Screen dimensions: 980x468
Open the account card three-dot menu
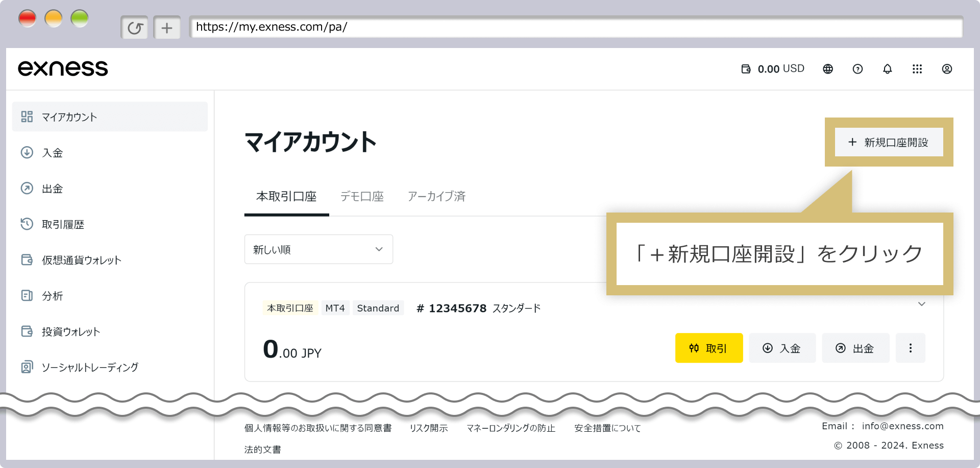click(x=911, y=348)
